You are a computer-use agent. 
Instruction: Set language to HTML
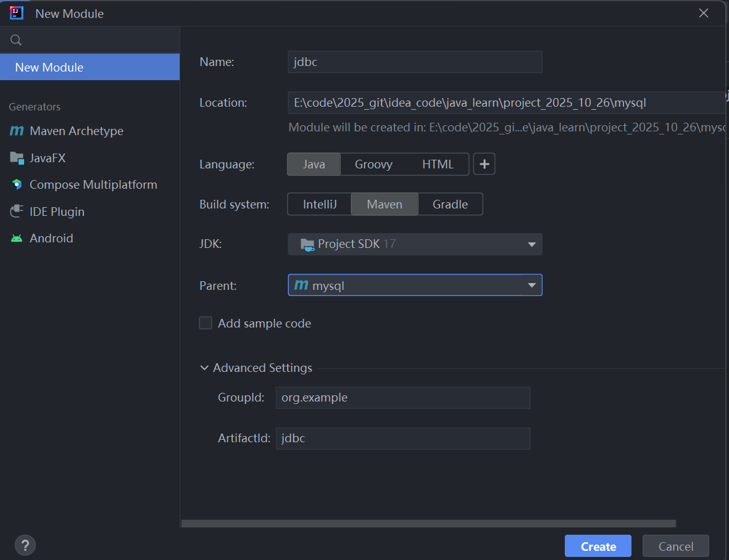(x=438, y=165)
